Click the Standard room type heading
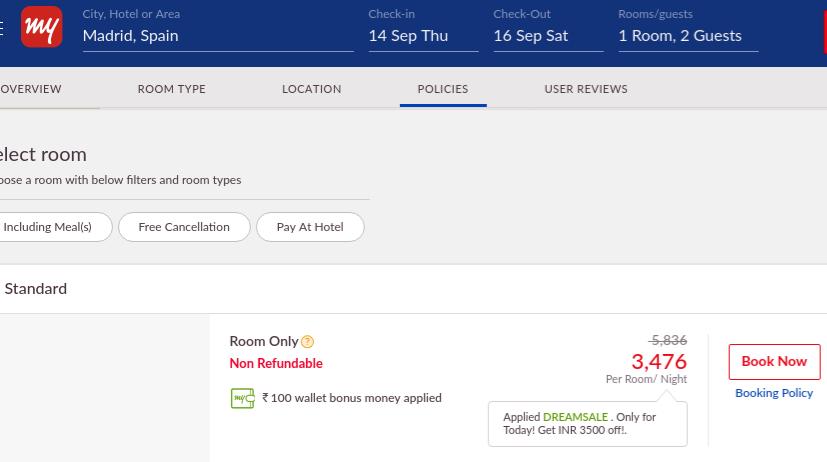 click(x=36, y=289)
